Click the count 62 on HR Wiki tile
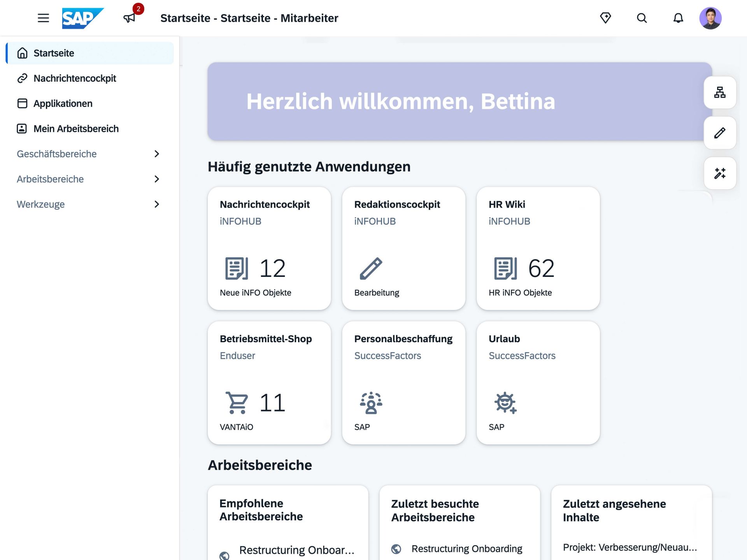Viewport: 747px width, 560px height. click(x=541, y=268)
